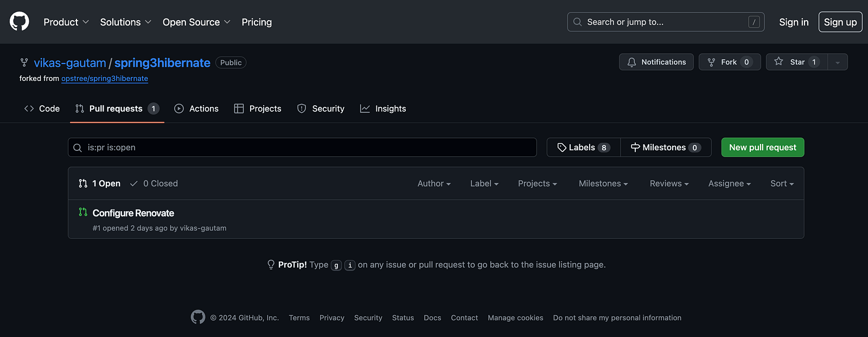Open the Privacy footer link

[x=332, y=318]
